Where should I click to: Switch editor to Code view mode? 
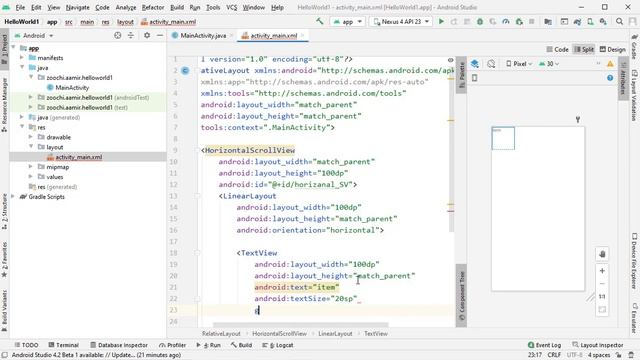coord(557,49)
